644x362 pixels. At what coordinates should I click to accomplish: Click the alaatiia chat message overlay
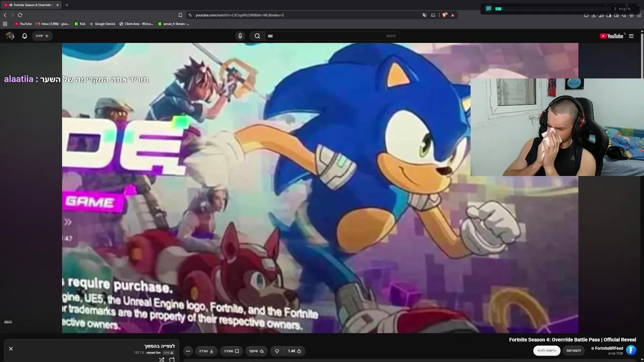point(76,79)
